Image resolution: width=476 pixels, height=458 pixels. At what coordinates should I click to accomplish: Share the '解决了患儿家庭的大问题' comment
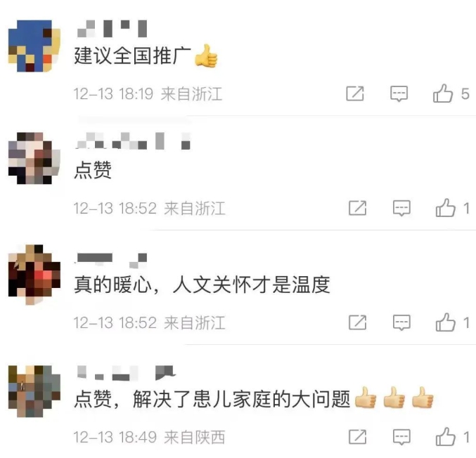[358, 437]
